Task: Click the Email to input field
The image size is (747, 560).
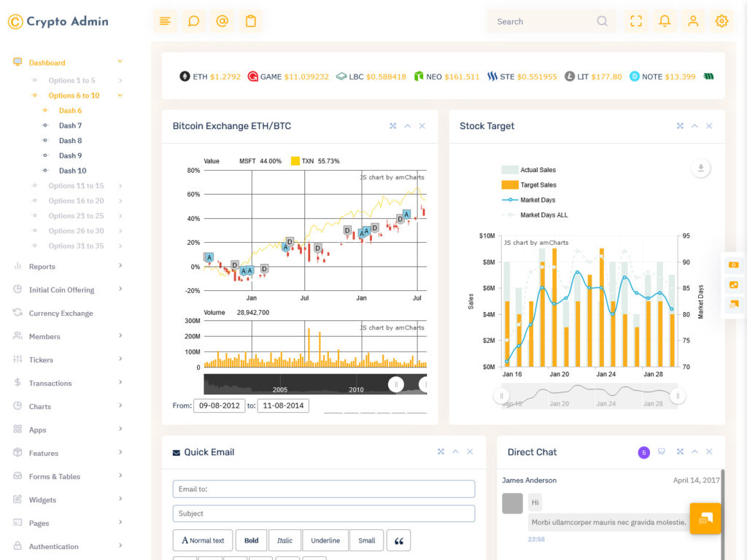Action: (x=323, y=489)
